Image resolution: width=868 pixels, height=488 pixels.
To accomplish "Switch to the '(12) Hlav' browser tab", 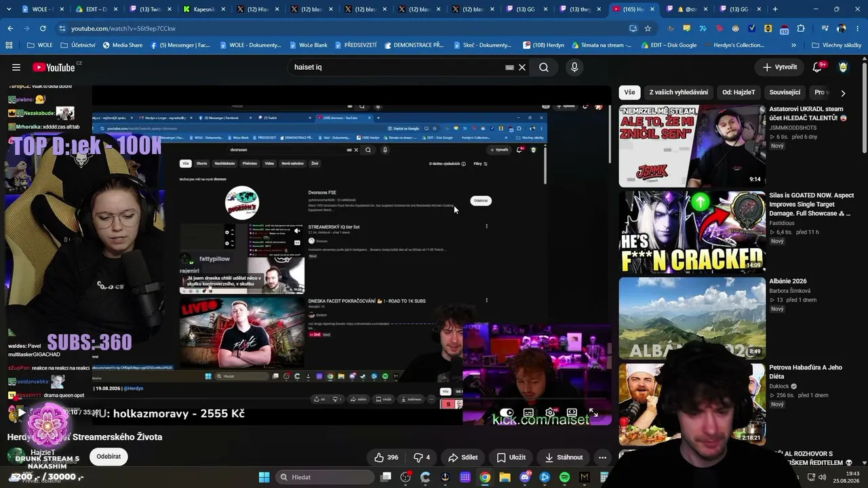I will (x=256, y=9).
